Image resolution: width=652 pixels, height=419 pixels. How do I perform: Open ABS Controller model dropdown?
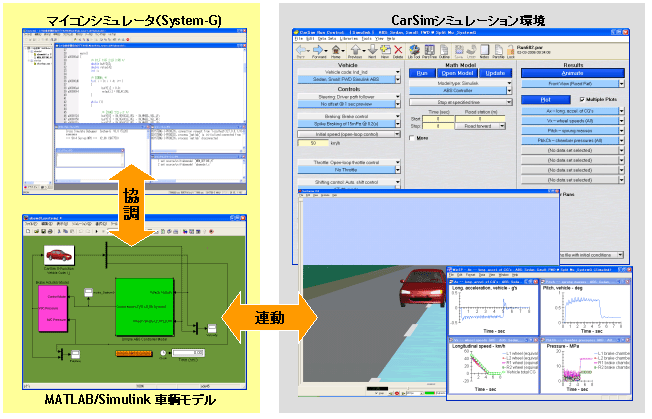[509, 91]
